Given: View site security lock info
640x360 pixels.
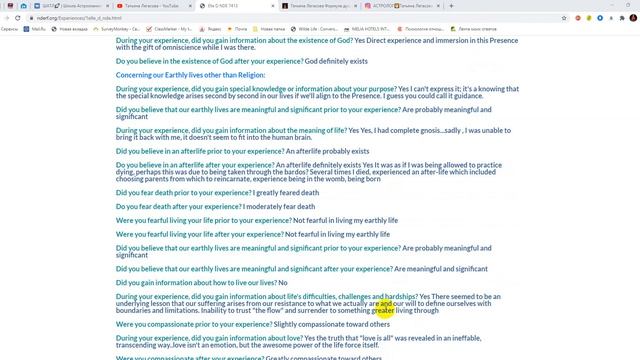Looking at the screenshot, I should pyautogui.click(x=31, y=18).
